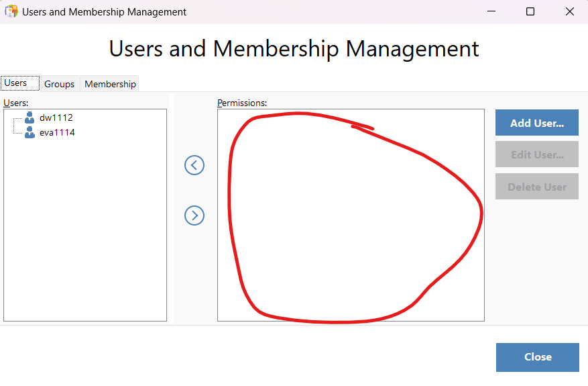This screenshot has height=386, width=588.
Task: Click the Delete User button
Action: tap(537, 187)
